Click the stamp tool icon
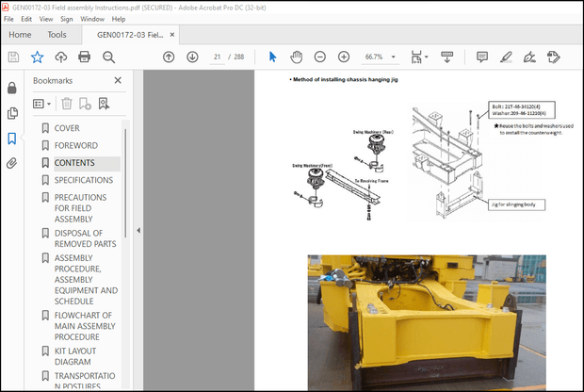The width and height of the screenshot is (584, 392). pos(554,57)
